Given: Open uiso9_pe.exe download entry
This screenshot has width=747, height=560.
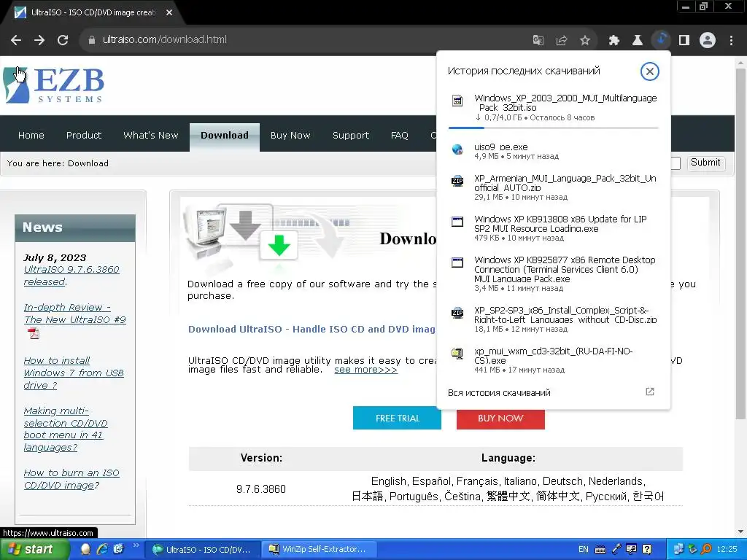Looking at the screenshot, I should 553,152.
